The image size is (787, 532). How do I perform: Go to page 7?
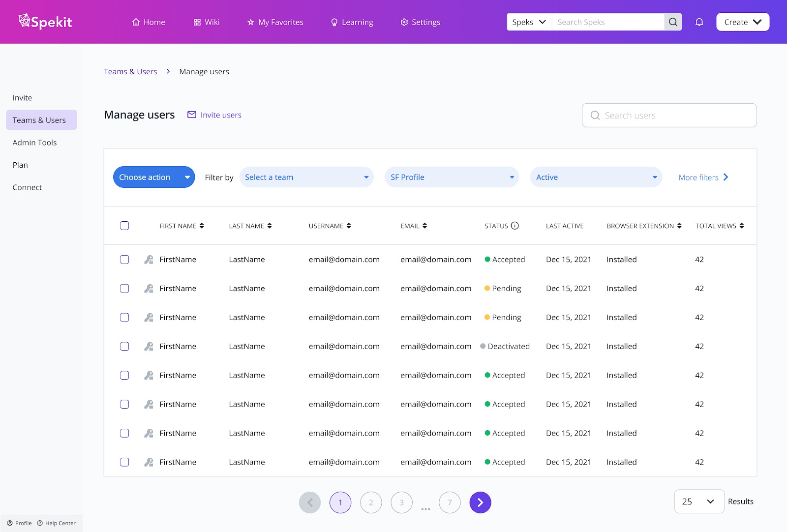click(450, 502)
